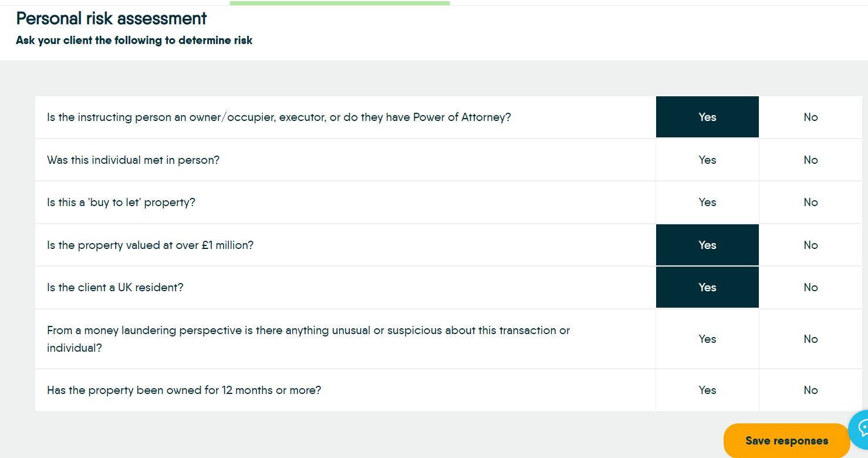
Task: Click the 'Is the client a UK resident?' question text
Action: [x=115, y=287]
